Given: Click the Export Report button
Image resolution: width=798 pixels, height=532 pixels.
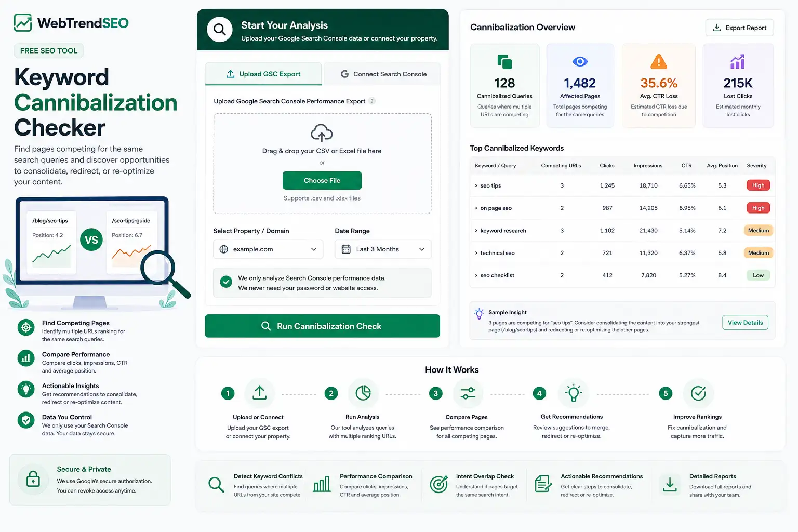Looking at the screenshot, I should pos(739,28).
